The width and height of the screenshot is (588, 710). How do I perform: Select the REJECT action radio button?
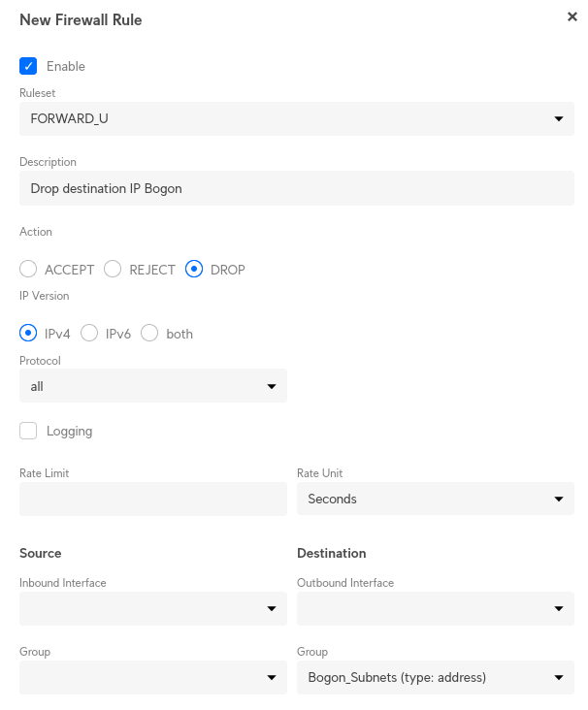point(113,270)
